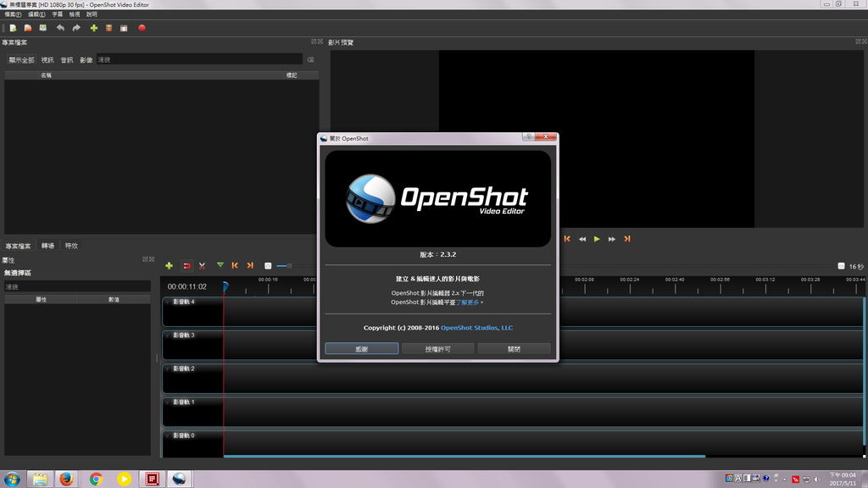Click the green Add Marker triangle icon
Screen dimensions: 868x488
[220, 265]
